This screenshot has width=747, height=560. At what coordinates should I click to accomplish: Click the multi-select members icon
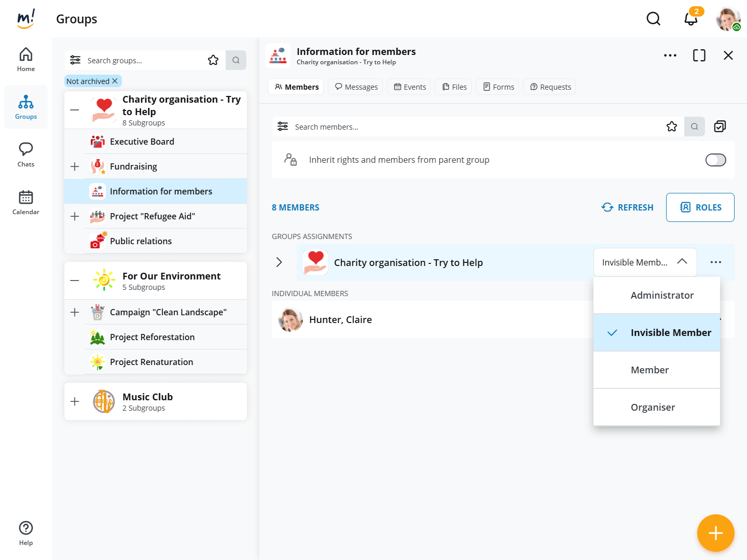click(720, 127)
